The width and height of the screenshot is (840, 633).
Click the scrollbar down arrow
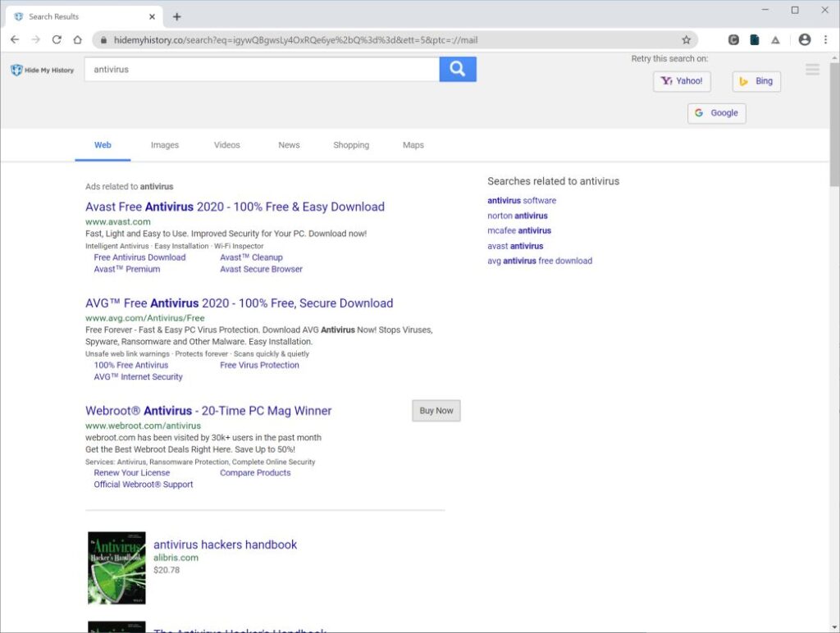coord(834,627)
